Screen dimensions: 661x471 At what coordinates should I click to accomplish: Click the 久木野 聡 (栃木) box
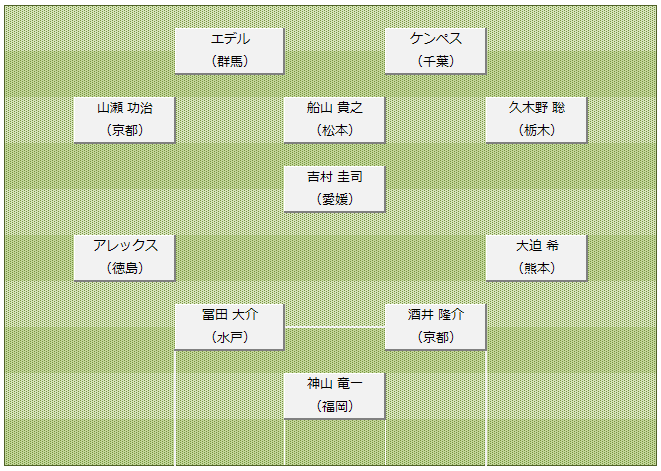[x=536, y=120]
